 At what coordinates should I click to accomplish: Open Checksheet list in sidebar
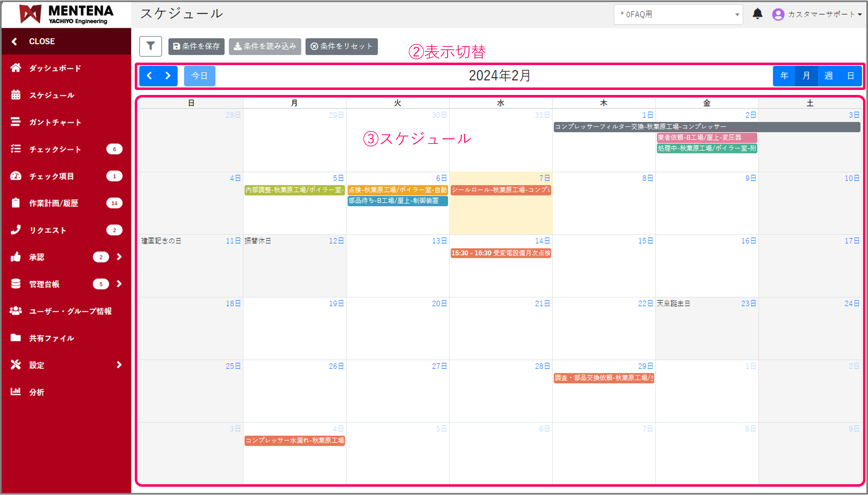[55, 149]
